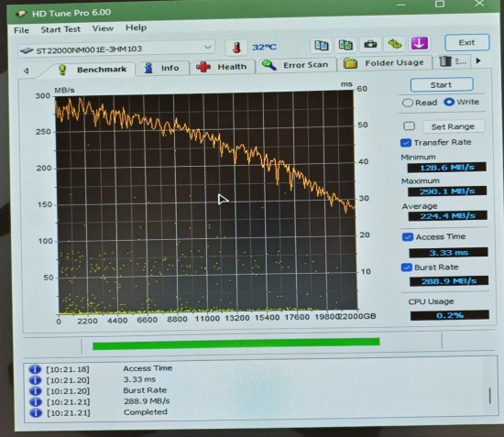504x437 pixels.
Task: Click the Minimum value 128.6 MB/s
Action: (447, 168)
